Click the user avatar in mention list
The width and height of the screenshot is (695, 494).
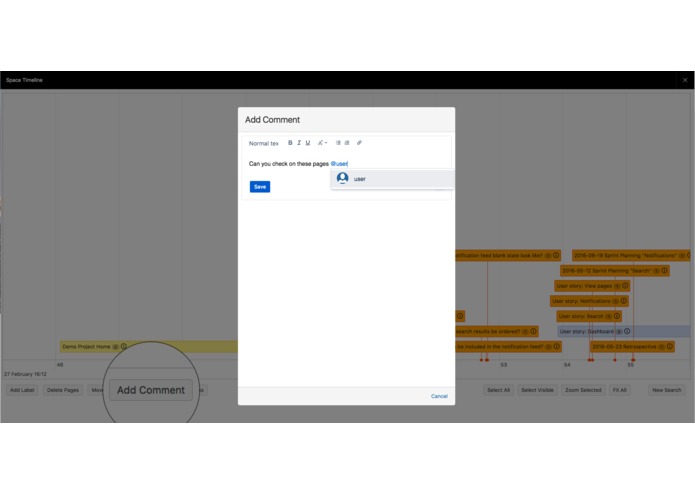coord(342,178)
